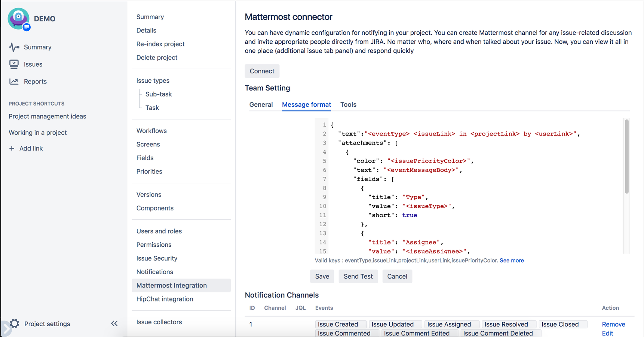Remove notification channel 1

(613, 324)
